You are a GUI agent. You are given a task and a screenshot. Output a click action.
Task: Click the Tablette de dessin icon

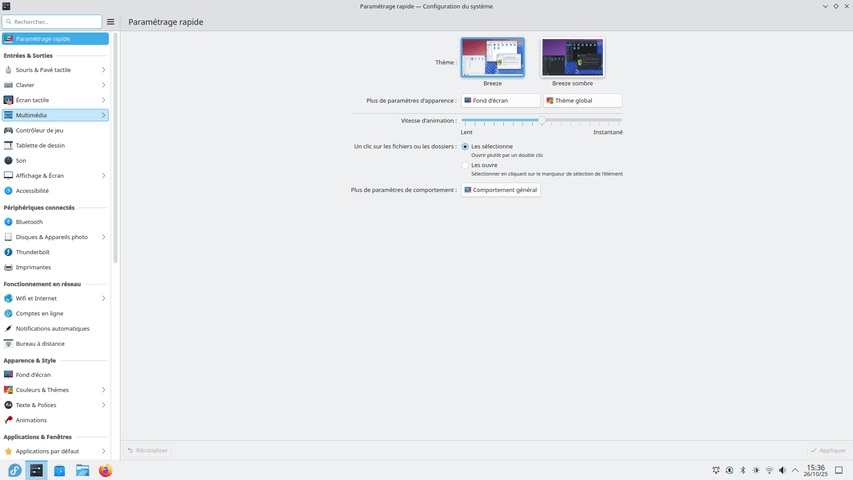pos(8,145)
